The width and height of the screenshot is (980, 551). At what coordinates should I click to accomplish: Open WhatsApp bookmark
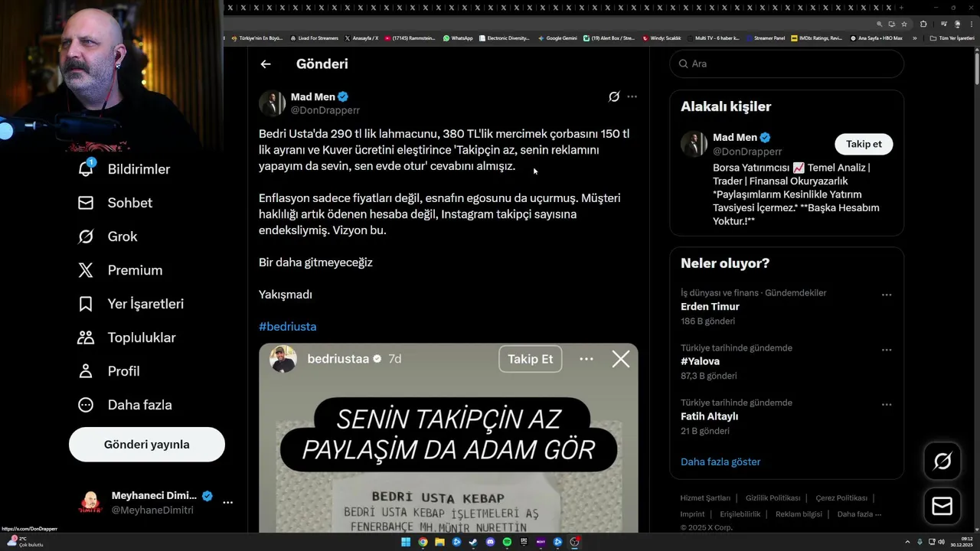tap(458, 38)
